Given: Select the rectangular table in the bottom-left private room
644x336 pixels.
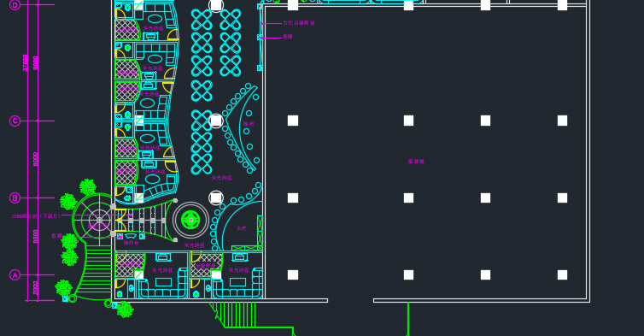Looking at the screenshot, I should point(163,282).
